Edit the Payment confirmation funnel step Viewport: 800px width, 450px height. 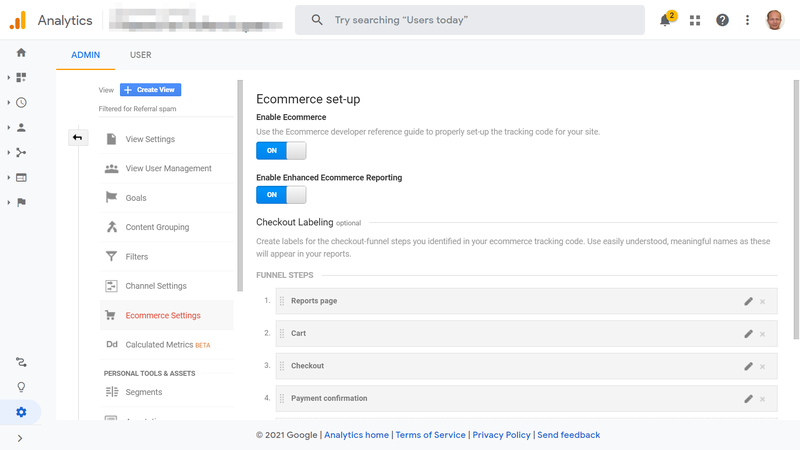tap(748, 399)
